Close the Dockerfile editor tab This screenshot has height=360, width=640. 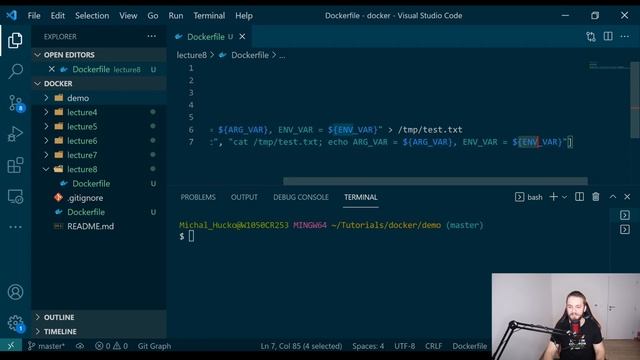click(x=242, y=37)
